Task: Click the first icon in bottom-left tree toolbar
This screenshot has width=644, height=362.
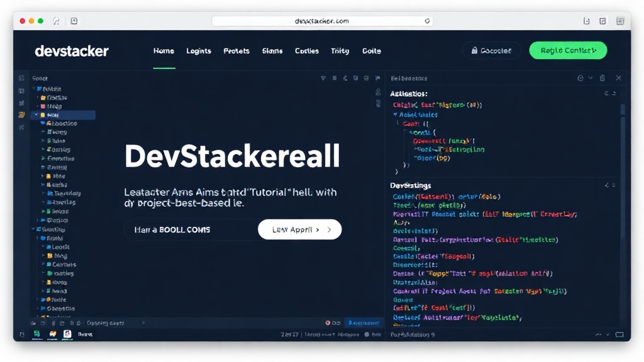Action: tap(33, 323)
